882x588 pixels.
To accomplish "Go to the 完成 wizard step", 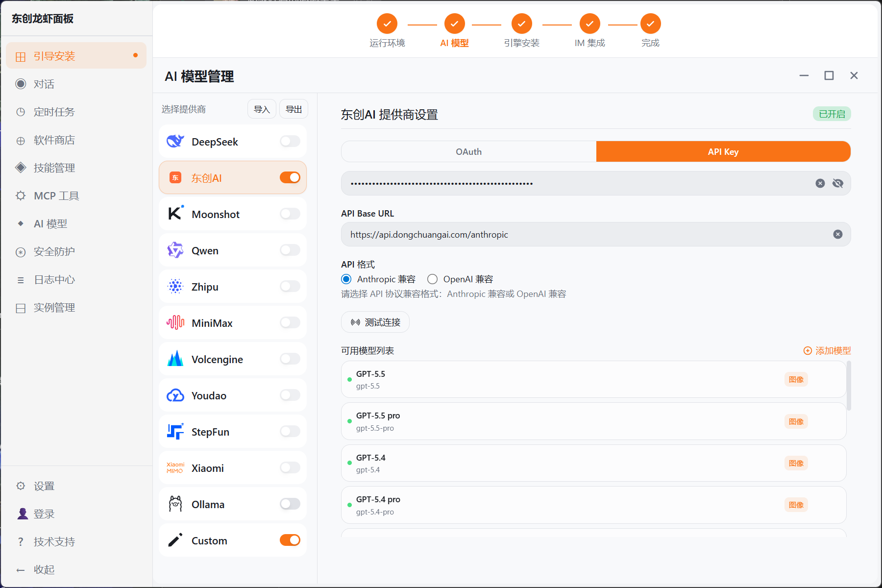I will click(x=650, y=30).
